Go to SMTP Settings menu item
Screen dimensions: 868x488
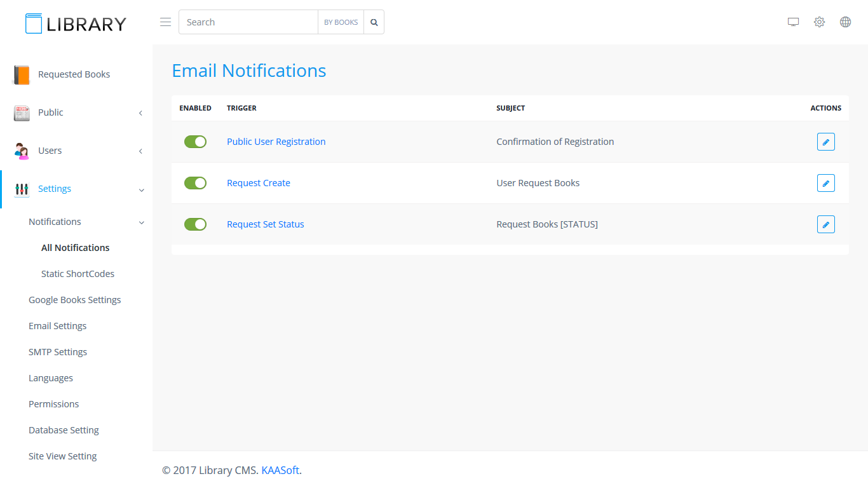point(58,352)
